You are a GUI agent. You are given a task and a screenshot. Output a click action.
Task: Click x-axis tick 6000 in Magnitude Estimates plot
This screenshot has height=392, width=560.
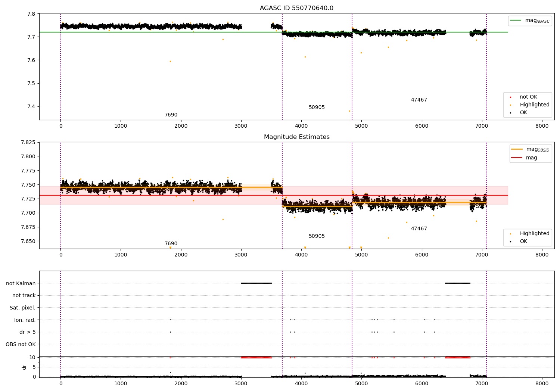[422, 255]
